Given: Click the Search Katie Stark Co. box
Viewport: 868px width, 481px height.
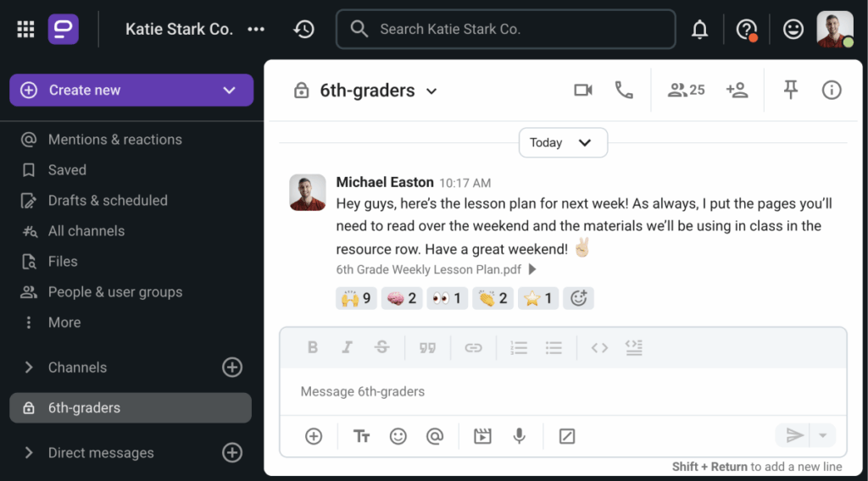Looking at the screenshot, I should [x=506, y=30].
